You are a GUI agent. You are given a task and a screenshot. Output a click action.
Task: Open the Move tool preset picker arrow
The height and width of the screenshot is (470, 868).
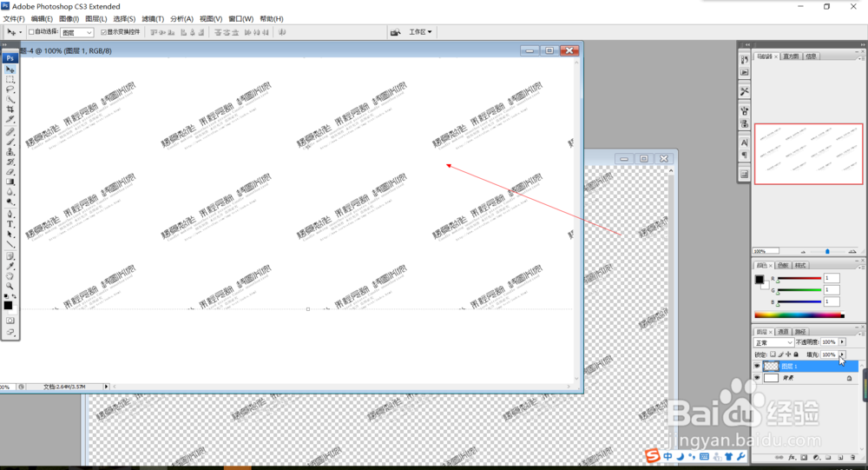[21, 32]
